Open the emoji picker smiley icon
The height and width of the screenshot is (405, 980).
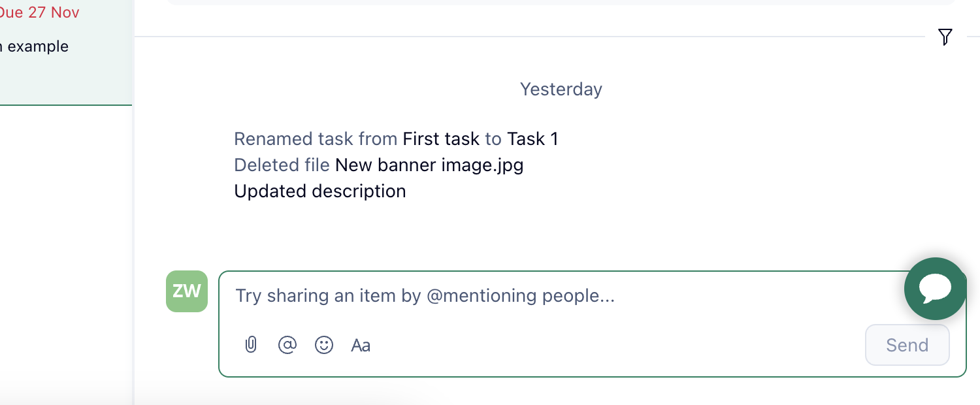click(x=324, y=345)
